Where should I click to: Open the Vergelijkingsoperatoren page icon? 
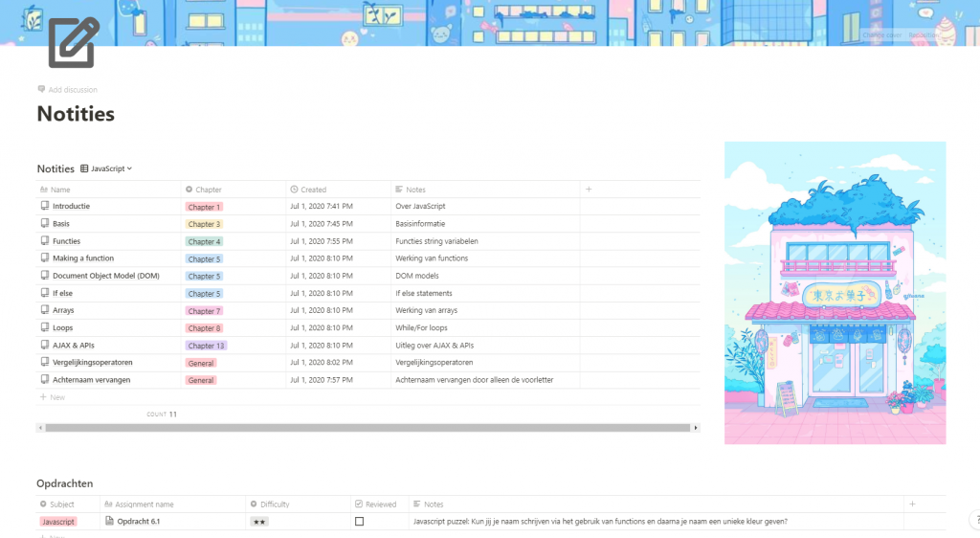(x=45, y=362)
